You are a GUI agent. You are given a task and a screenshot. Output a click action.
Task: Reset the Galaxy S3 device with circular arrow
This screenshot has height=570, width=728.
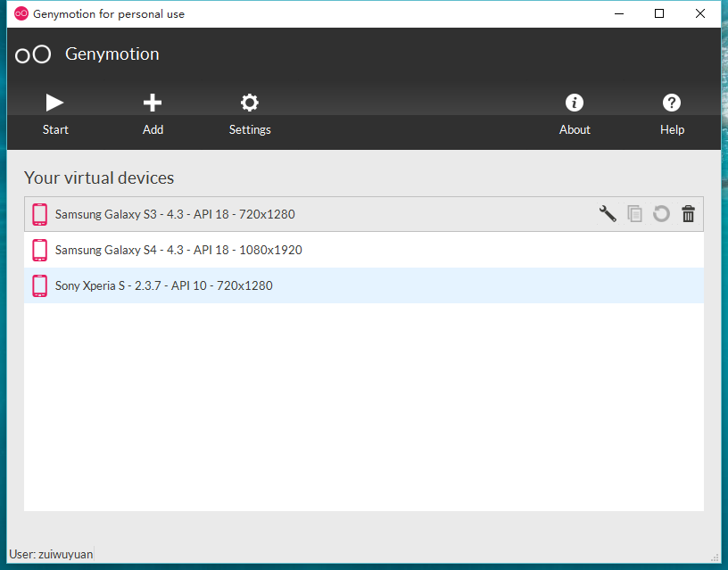point(661,214)
